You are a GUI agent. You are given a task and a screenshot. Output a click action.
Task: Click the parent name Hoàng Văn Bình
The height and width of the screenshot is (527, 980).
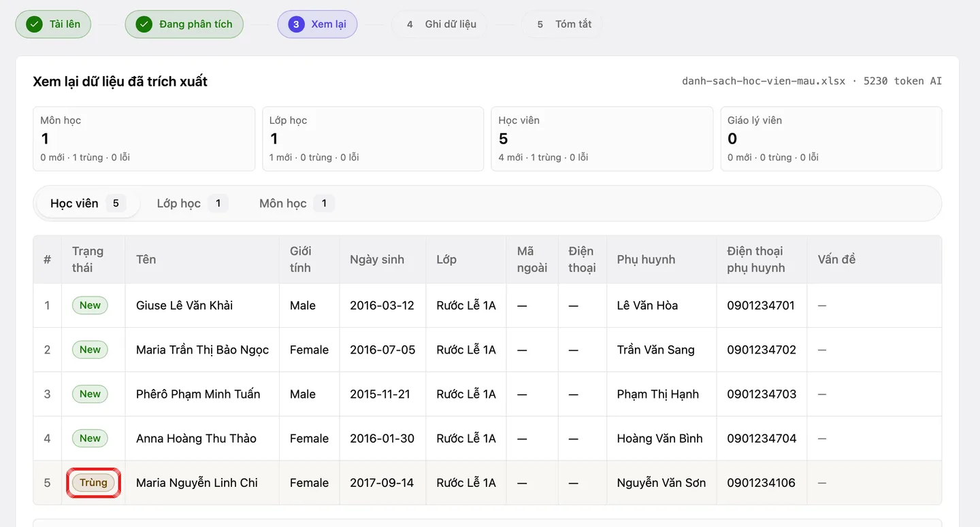(659, 439)
